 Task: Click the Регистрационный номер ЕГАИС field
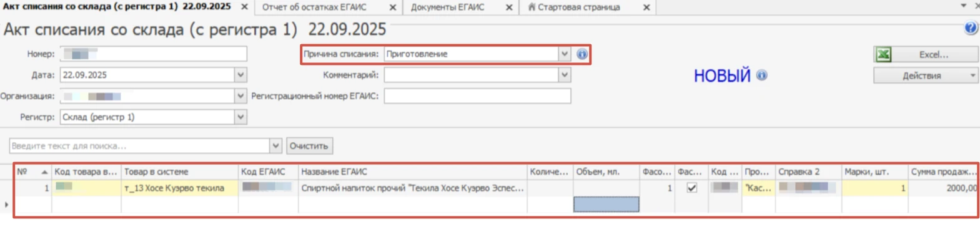tap(477, 96)
